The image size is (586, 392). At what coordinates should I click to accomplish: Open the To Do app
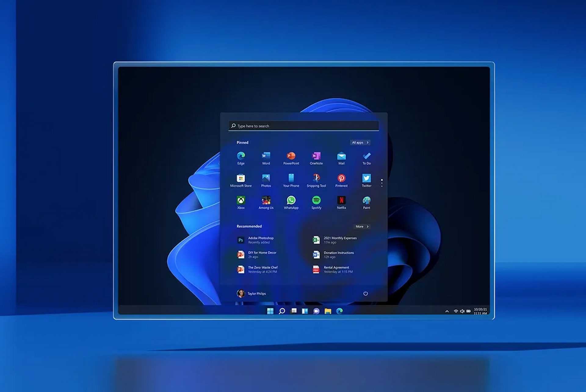(367, 159)
